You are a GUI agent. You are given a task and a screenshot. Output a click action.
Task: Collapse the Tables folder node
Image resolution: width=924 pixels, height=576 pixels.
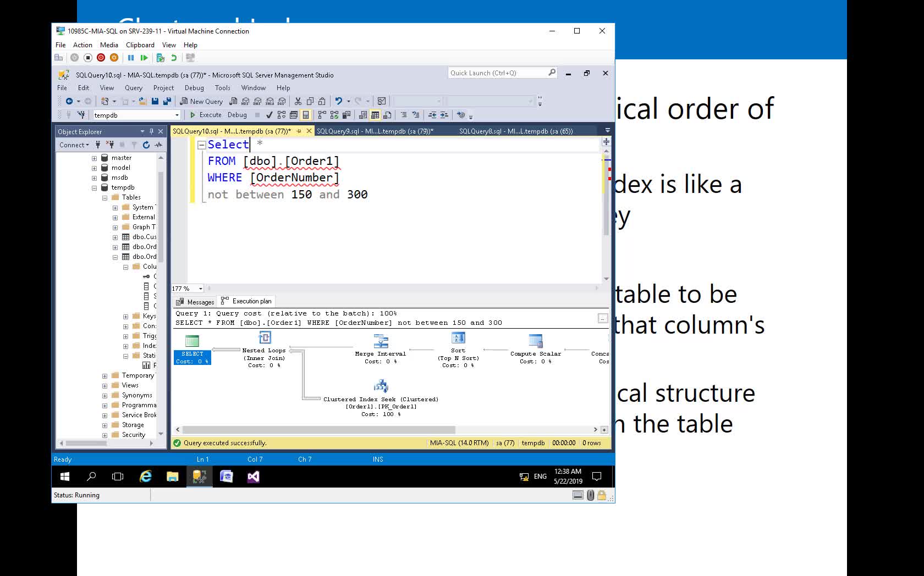[105, 198]
